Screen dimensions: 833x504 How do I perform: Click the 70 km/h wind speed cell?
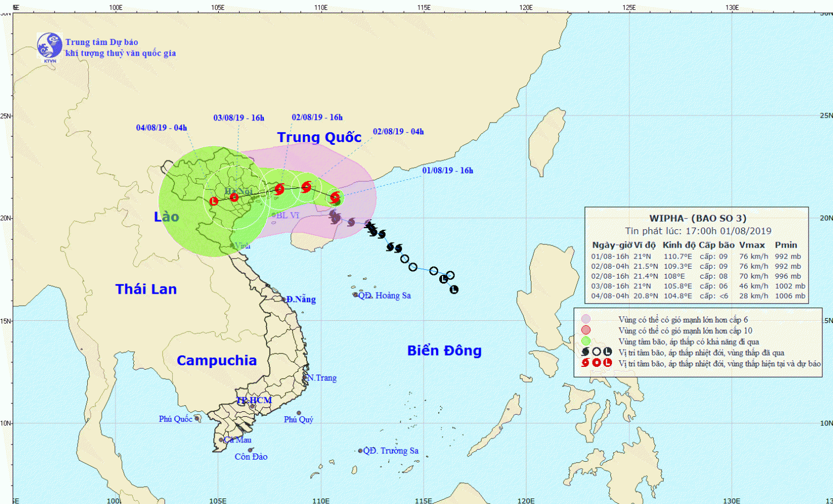point(754,276)
